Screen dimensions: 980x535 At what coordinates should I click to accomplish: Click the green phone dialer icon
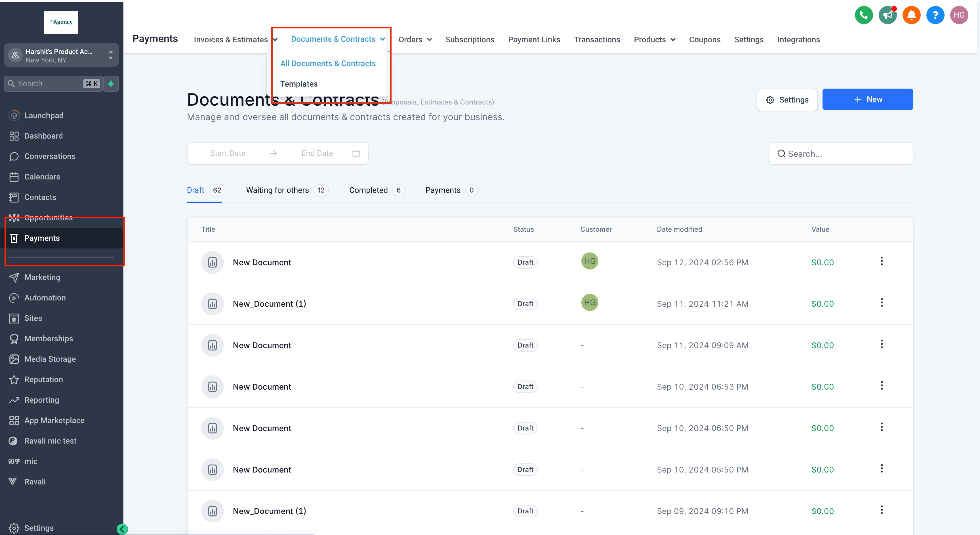[x=864, y=15]
